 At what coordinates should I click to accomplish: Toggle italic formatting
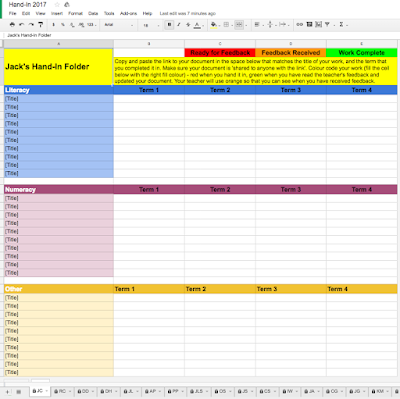click(179, 25)
